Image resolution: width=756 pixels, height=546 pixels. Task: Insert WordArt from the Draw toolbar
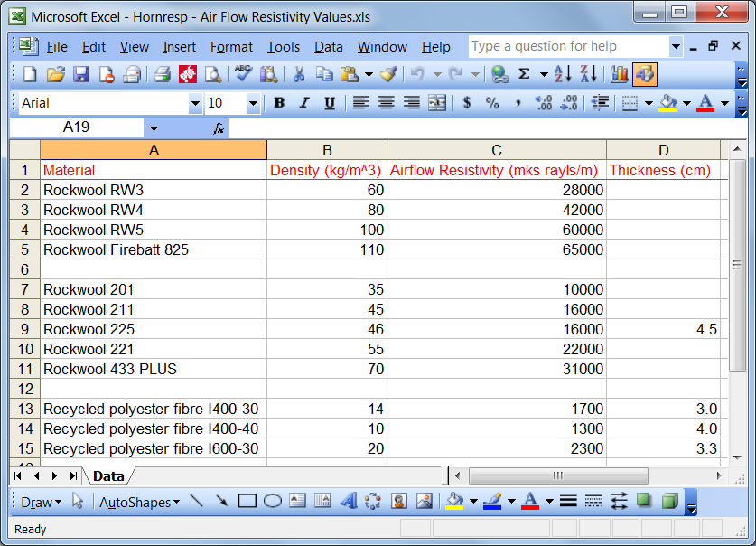348,501
